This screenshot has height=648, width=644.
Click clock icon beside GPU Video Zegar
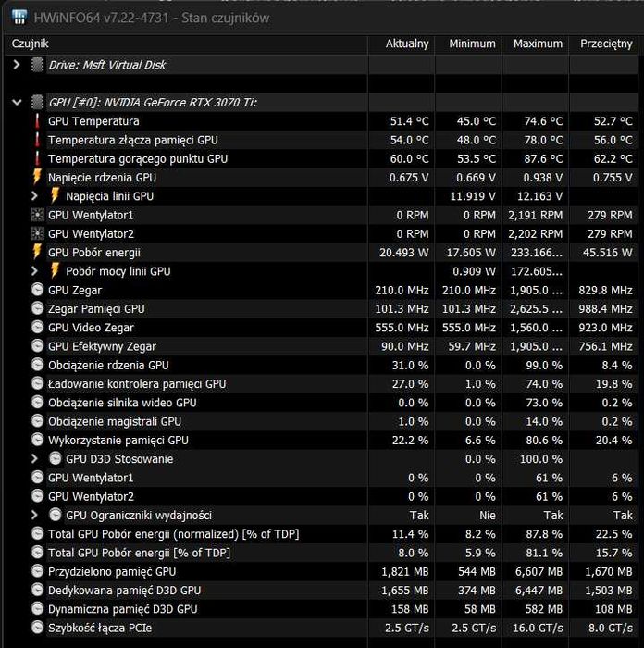click(37, 328)
